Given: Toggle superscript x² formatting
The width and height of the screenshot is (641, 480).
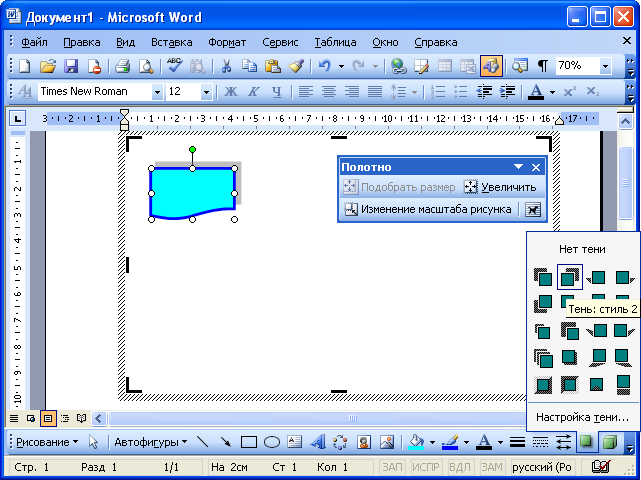Looking at the screenshot, I should (569, 92).
